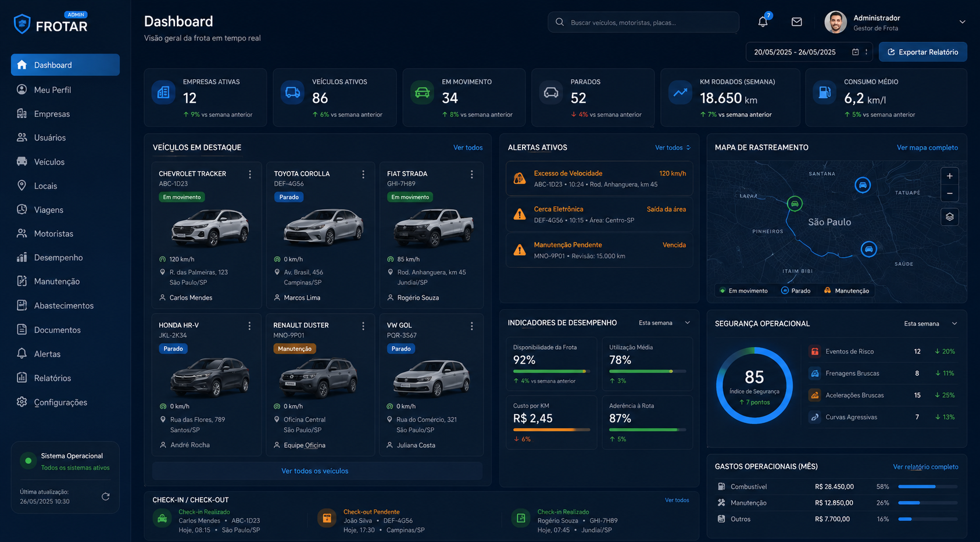980x542 pixels.
Task: Click Ver todos in Veículos em Destaque
Action: pos(468,148)
